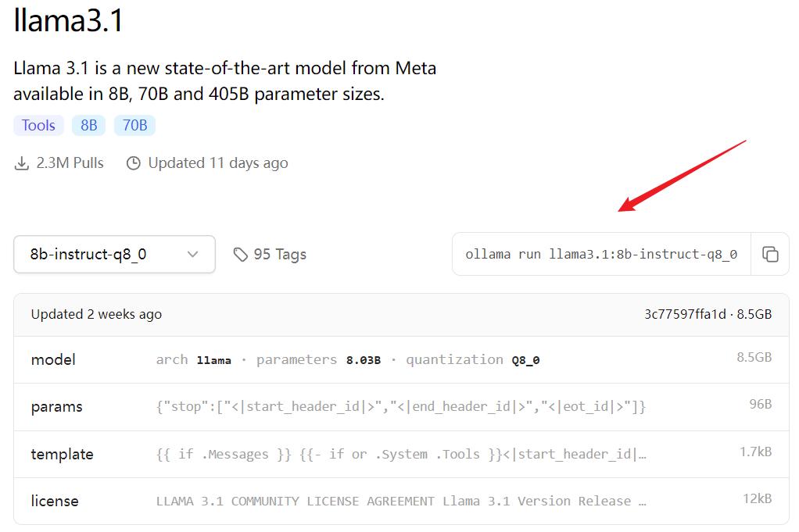Click the stop params JSON text
Screen dimensions: 799x532
tap(400, 407)
